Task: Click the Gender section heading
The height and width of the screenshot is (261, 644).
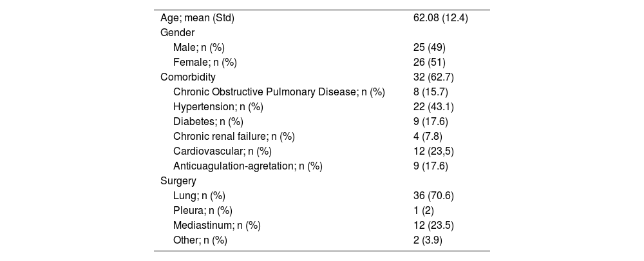Action: click(178, 33)
